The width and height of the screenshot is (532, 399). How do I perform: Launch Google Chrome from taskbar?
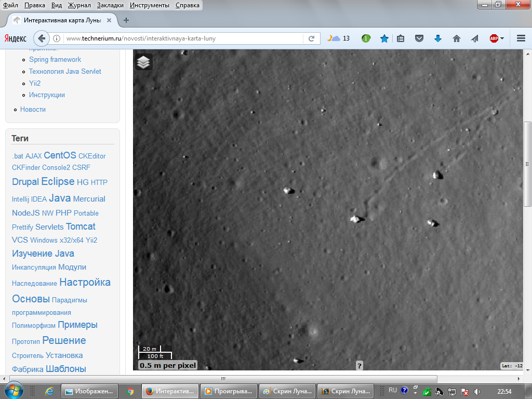click(x=130, y=391)
